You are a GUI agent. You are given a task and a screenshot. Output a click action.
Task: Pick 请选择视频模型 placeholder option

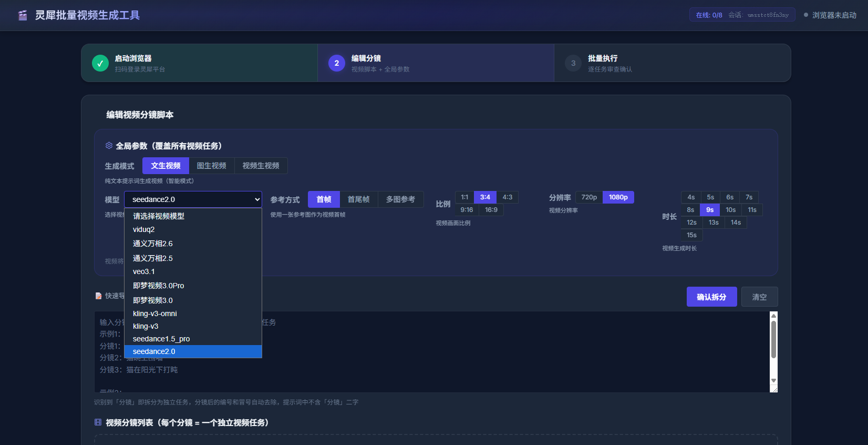193,216
